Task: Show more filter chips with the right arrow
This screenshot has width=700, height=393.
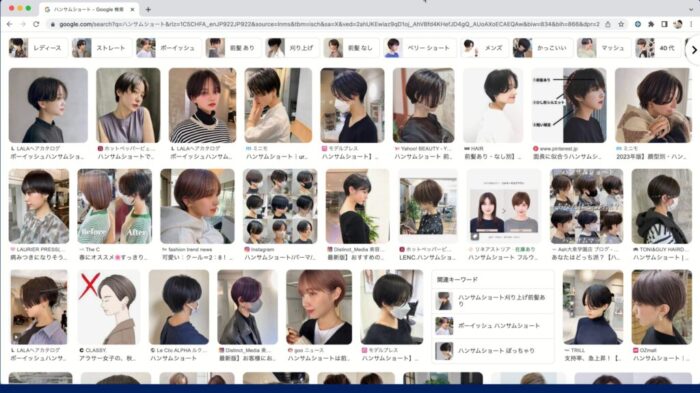Action: coord(694,50)
